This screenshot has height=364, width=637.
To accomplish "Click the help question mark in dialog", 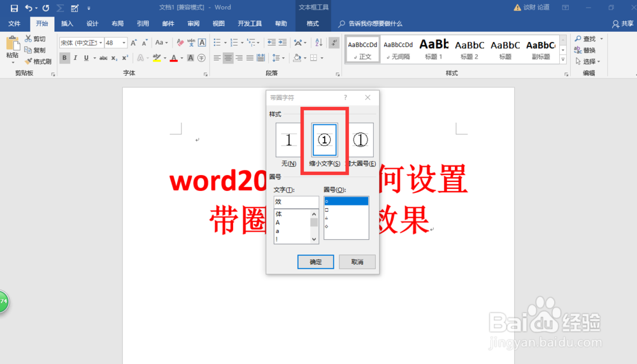I will coord(345,97).
